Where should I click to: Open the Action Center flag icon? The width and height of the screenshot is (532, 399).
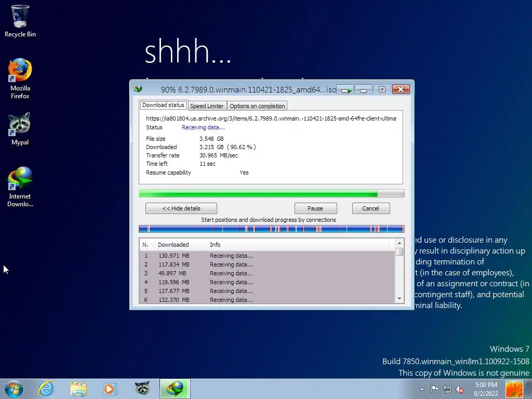coord(434,389)
